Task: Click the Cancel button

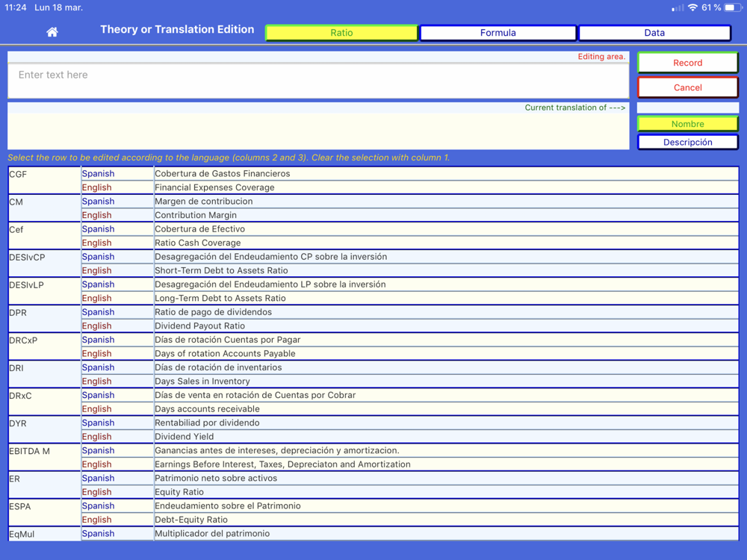Action: pos(687,87)
